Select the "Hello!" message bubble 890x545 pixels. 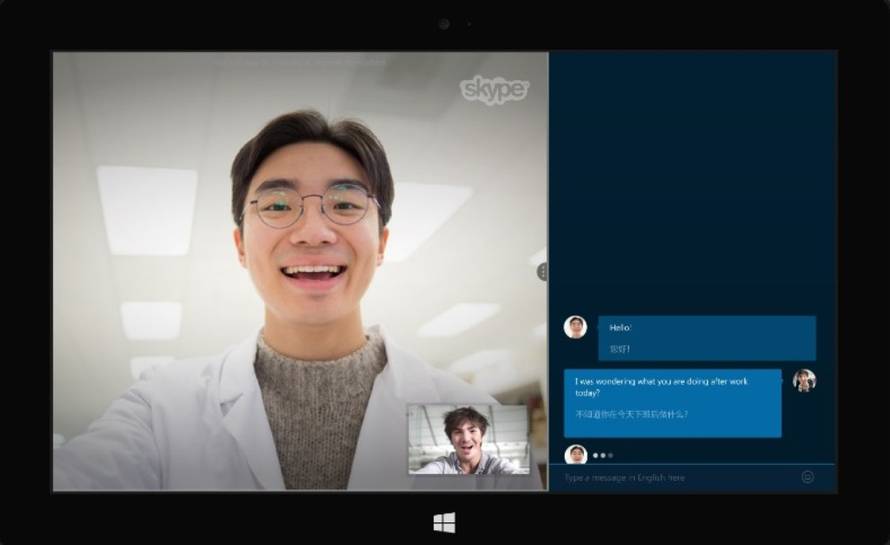(707, 338)
